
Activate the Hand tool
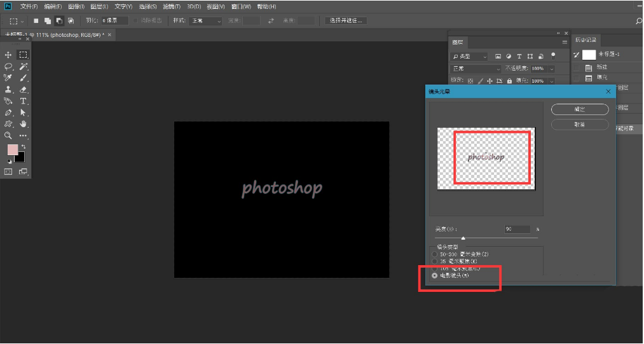coord(24,124)
